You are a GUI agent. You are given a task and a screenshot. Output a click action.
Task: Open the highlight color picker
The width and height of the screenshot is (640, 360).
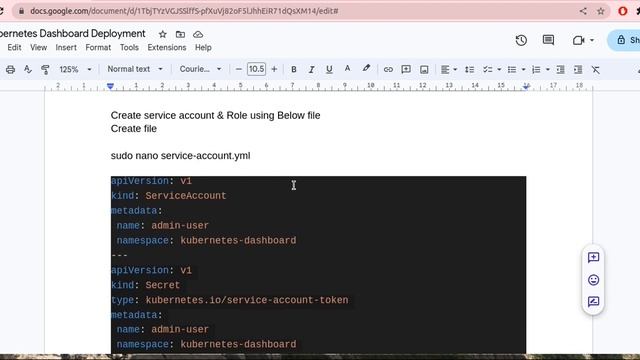pyautogui.click(x=366, y=69)
